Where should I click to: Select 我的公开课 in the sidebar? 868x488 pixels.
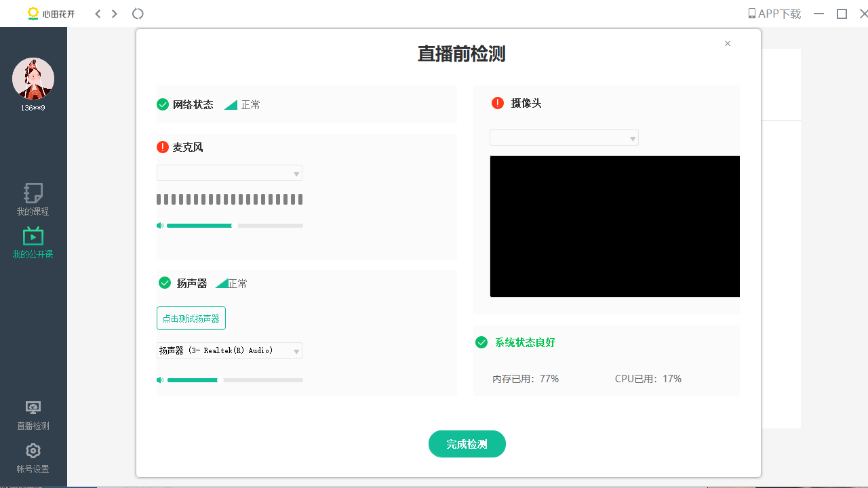point(32,243)
